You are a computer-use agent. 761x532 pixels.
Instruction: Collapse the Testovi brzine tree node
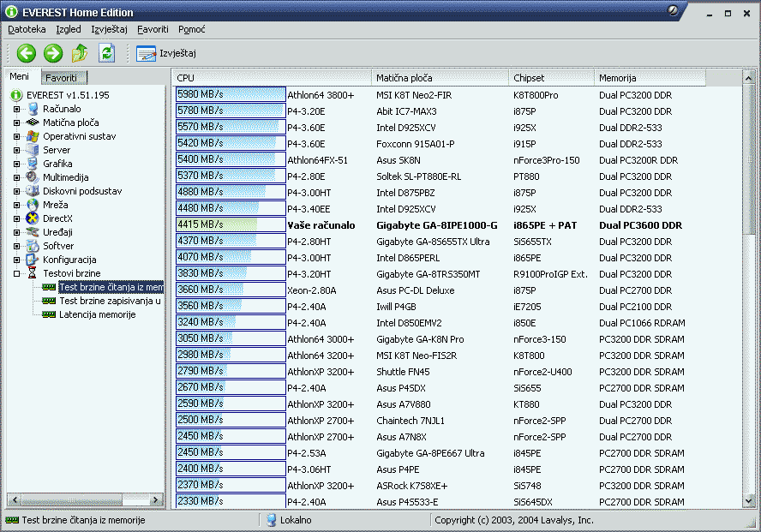coord(16,273)
